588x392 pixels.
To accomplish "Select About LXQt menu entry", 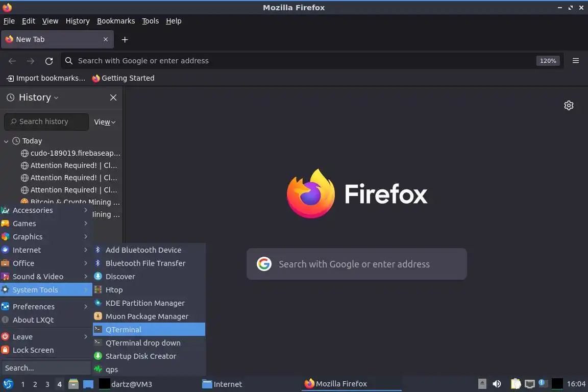I will click(46, 320).
